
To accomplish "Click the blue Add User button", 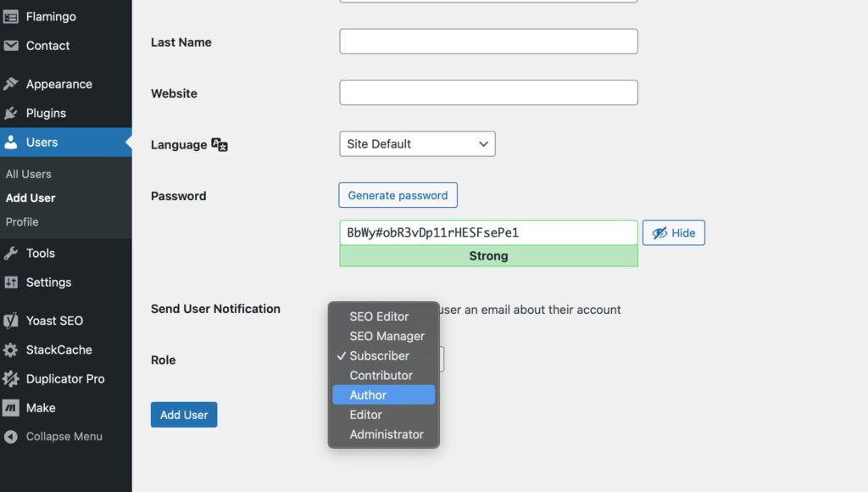I will [x=184, y=415].
